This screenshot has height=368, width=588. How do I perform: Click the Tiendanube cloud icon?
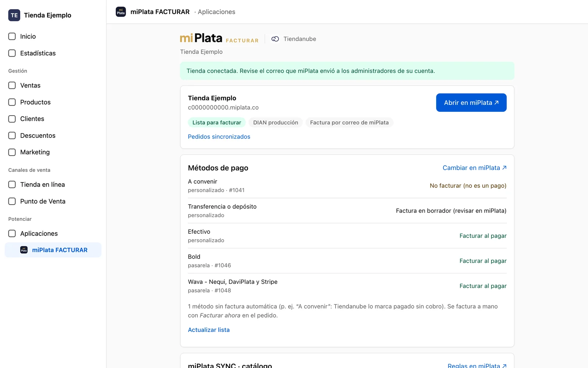[x=275, y=39]
